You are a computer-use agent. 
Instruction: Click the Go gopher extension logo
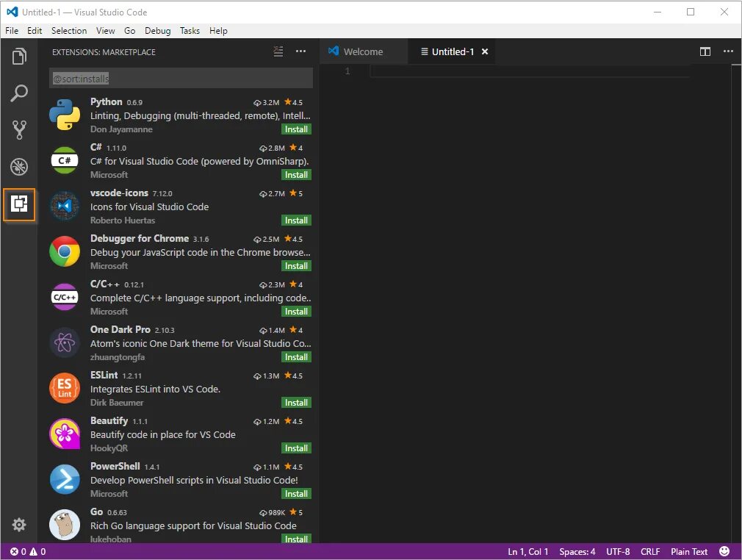(x=65, y=525)
